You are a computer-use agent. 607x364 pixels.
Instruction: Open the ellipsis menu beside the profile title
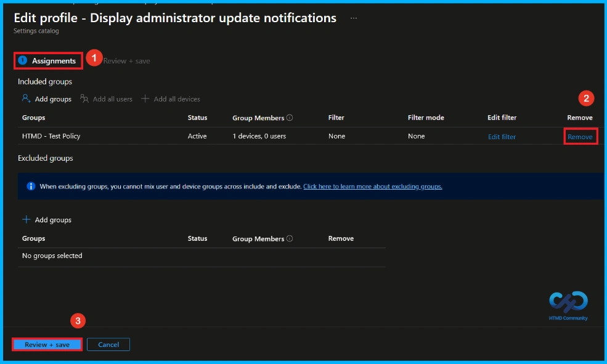click(354, 18)
